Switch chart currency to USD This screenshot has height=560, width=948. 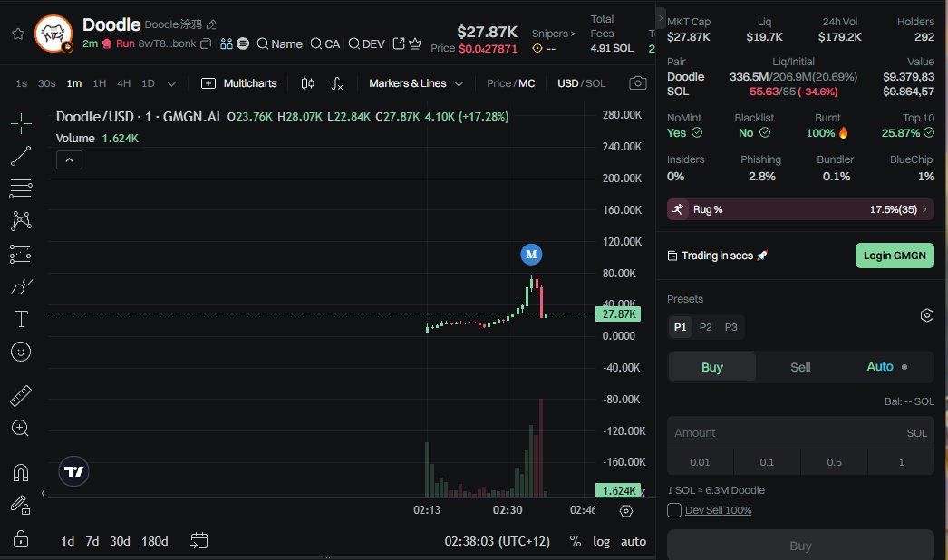(x=567, y=83)
